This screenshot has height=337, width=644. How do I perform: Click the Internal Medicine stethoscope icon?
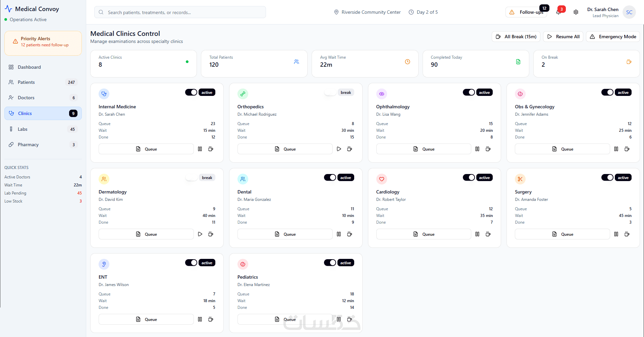click(x=104, y=94)
